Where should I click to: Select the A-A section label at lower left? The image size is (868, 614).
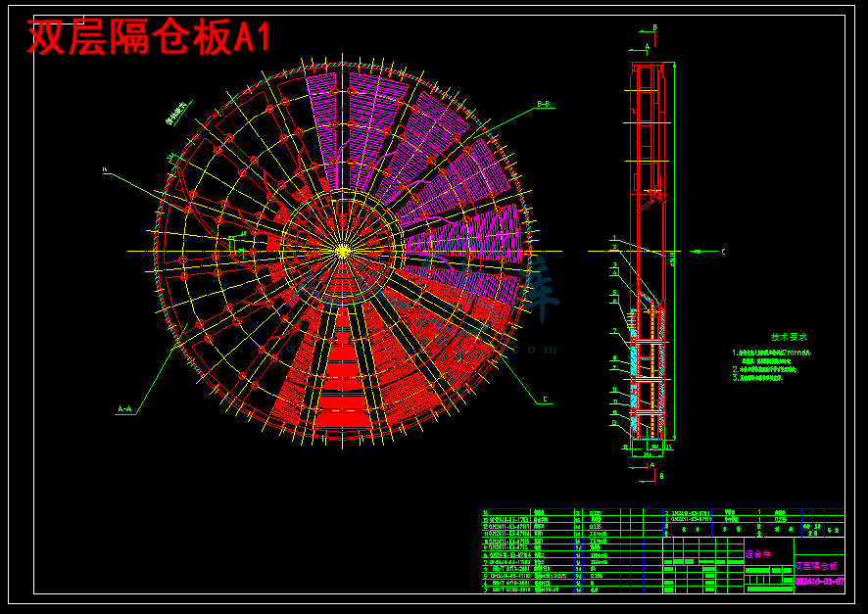click(124, 408)
